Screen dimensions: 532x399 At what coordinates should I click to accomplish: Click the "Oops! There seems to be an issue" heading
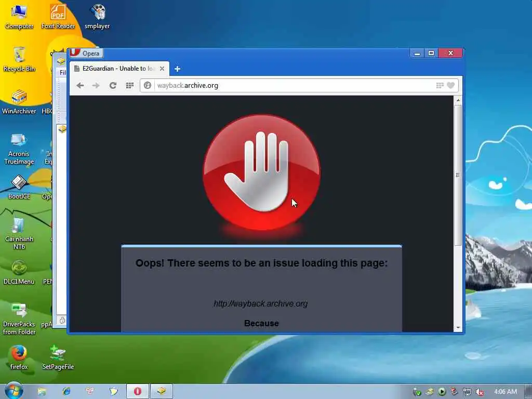click(261, 263)
